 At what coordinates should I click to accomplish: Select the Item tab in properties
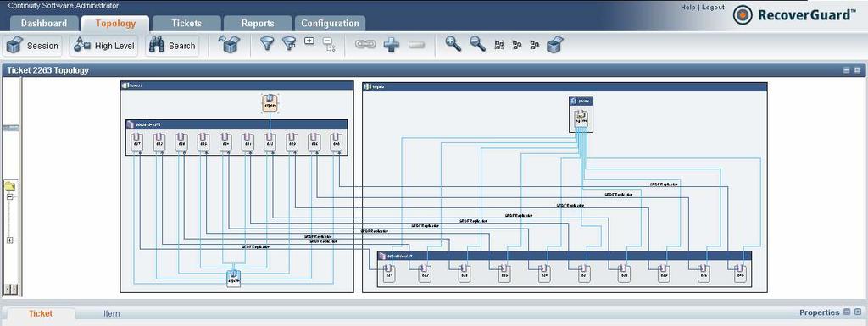pos(111,313)
